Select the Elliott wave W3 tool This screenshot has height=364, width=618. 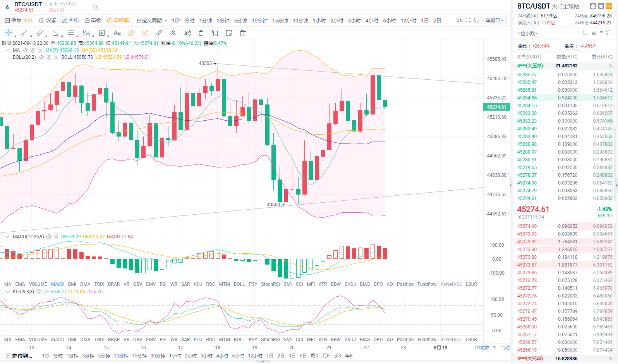[86, 33]
